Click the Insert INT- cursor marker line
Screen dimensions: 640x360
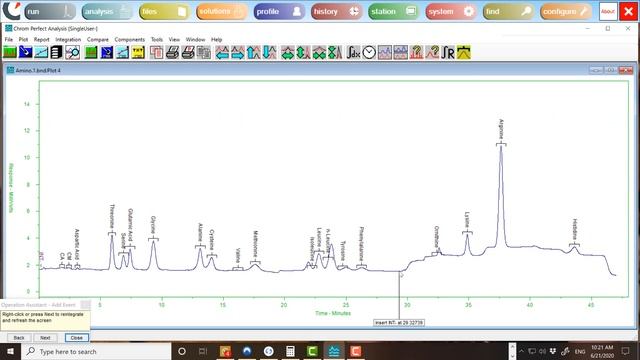coord(399,295)
